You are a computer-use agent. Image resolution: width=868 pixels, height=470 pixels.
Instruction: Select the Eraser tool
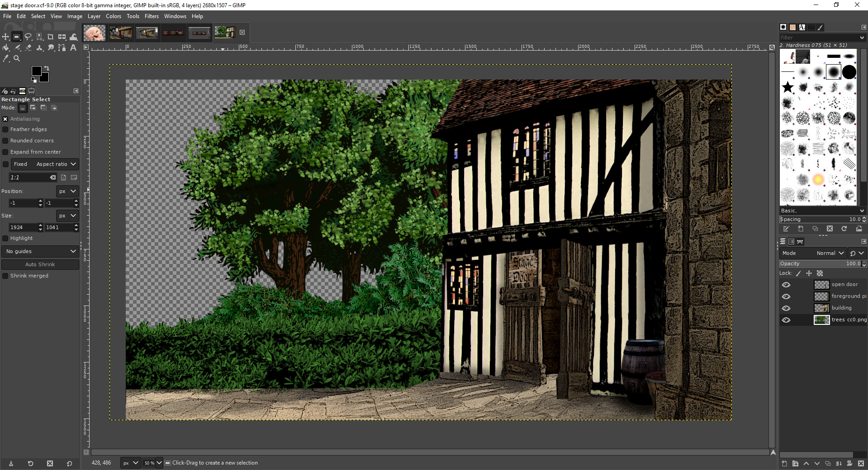pyautogui.click(x=28, y=47)
